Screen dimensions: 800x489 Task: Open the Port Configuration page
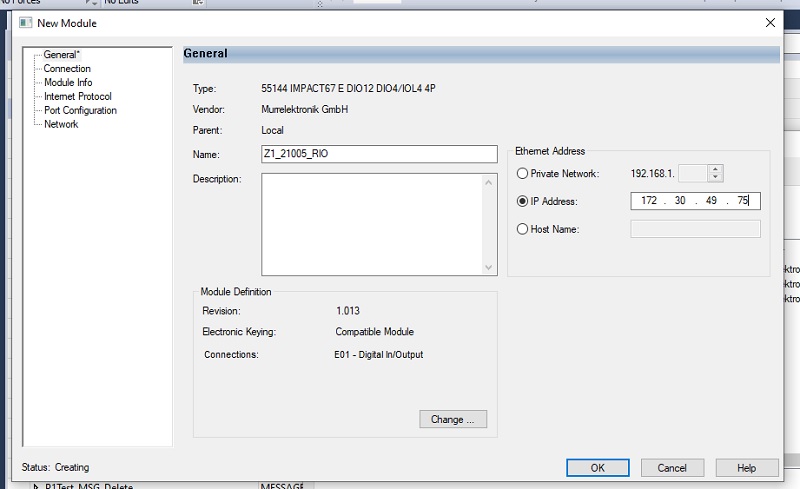(x=80, y=110)
